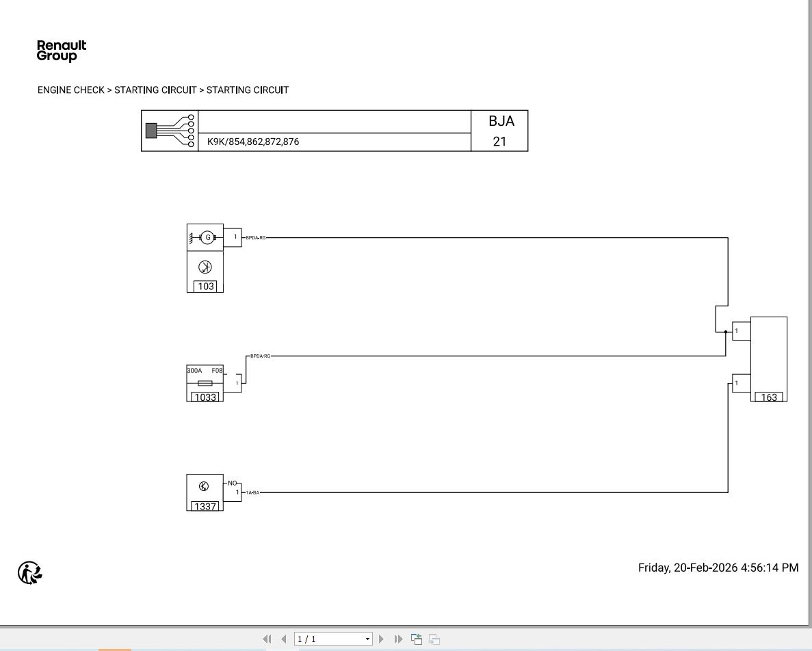Click the date and time stamp text
The width and height of the screenshot is (812, 651).
click(718, 568)
